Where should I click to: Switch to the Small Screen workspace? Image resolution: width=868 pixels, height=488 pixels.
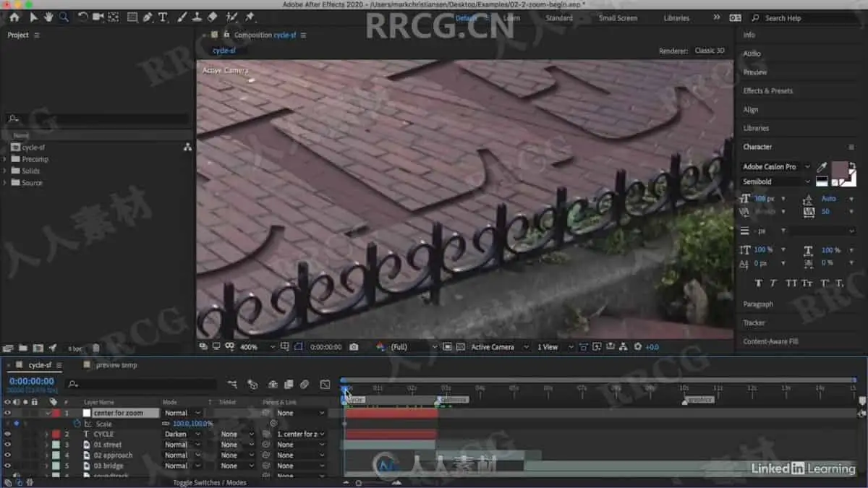[618, 18]
